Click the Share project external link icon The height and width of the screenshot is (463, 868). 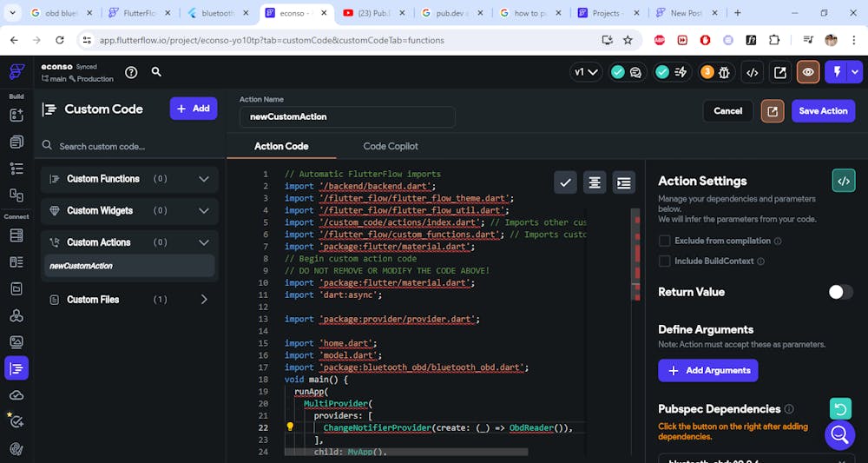coord(780,72)
